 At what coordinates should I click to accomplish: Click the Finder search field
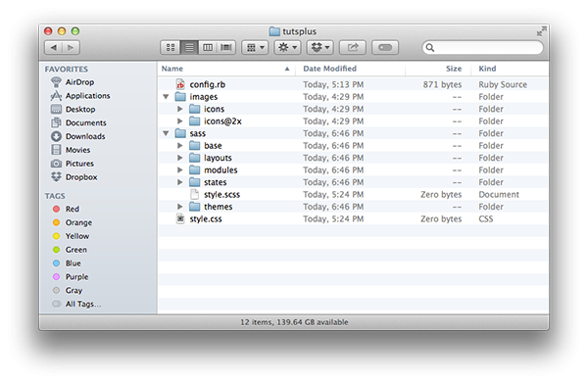click(x=482, y=48)
